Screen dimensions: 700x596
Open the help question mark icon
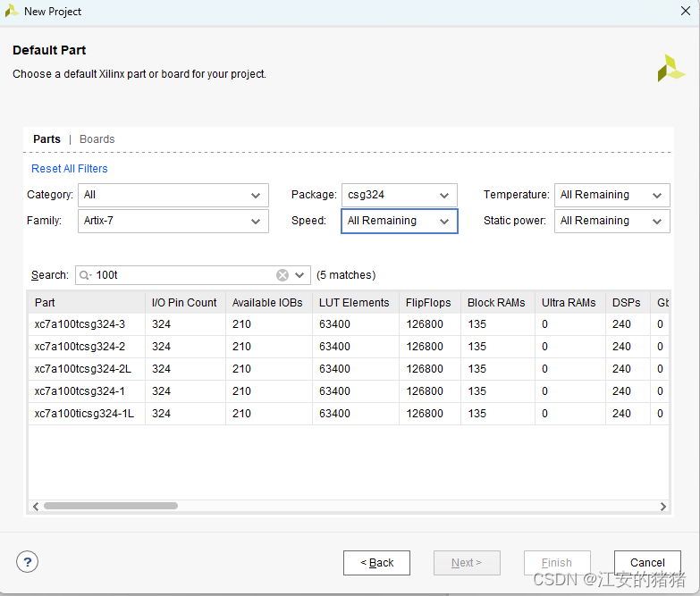(x=27, y=562)
